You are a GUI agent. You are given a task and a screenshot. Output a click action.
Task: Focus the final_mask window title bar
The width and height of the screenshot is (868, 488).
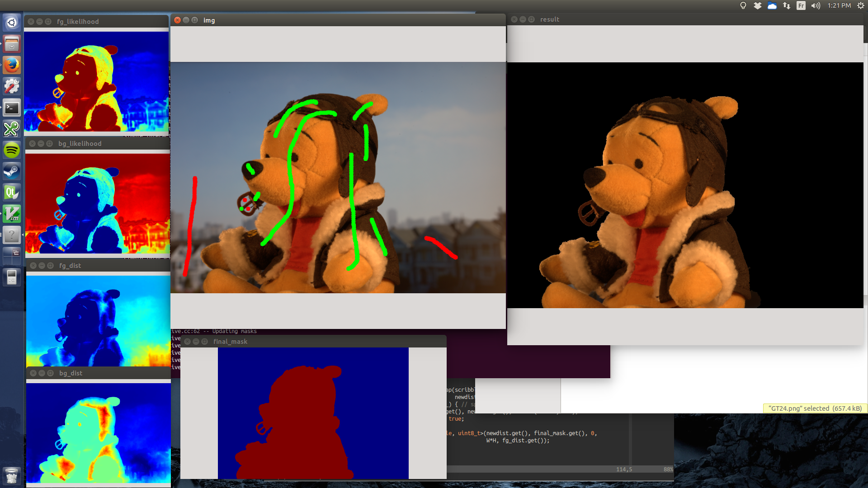coord(316,342)
